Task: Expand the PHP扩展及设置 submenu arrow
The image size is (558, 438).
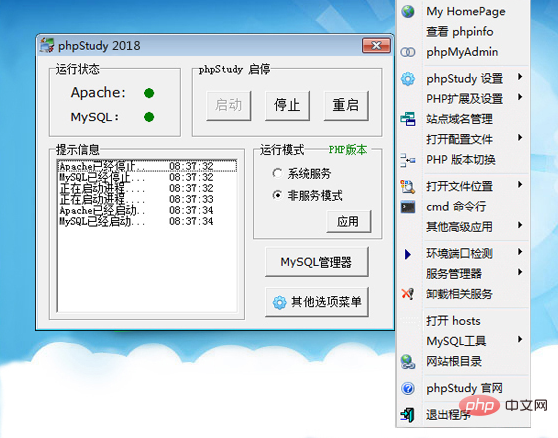Action: pyautogui.click(x=520, y=97)
